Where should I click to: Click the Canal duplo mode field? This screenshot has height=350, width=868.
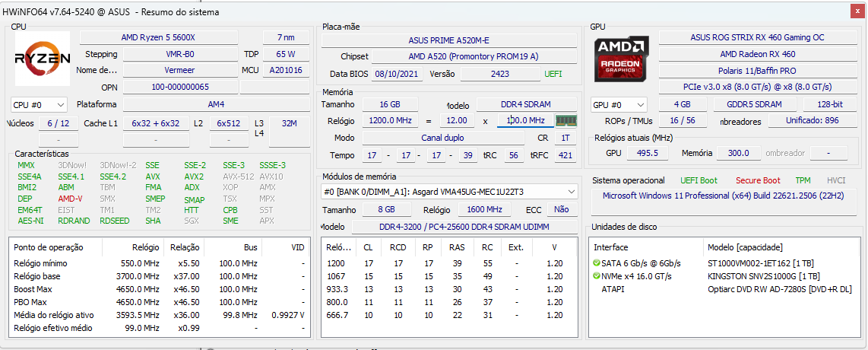click(442, 138)
